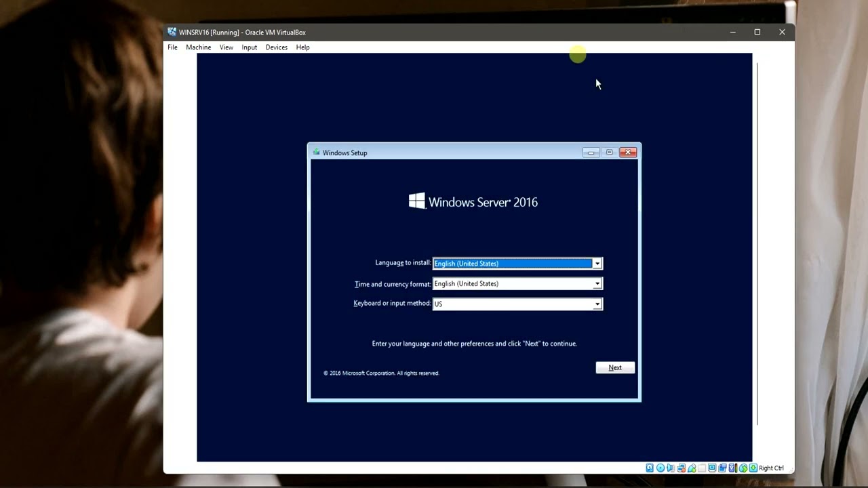The image size is (868, 488).
Task: Open the Input menu
Action: click(249, 47)
